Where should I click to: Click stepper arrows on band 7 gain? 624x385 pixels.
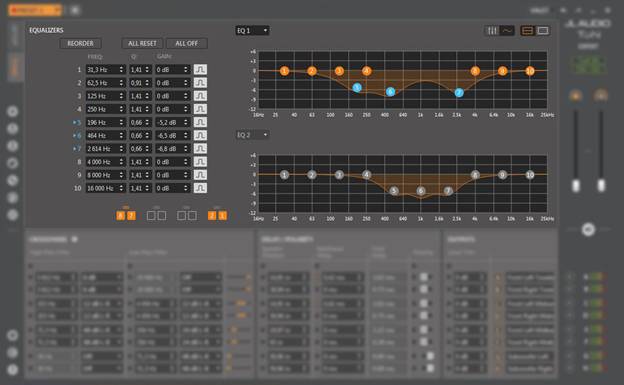[x=185, y=149]
